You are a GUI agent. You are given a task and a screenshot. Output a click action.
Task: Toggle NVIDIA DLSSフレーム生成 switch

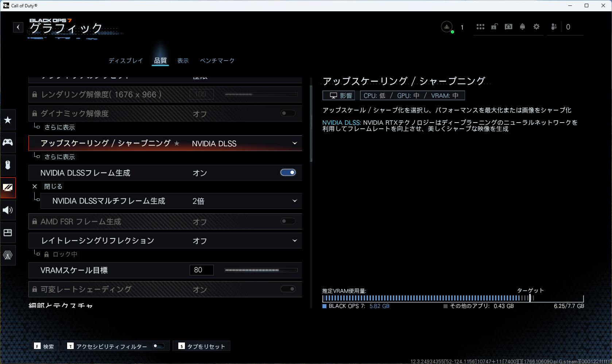[288, 173]
